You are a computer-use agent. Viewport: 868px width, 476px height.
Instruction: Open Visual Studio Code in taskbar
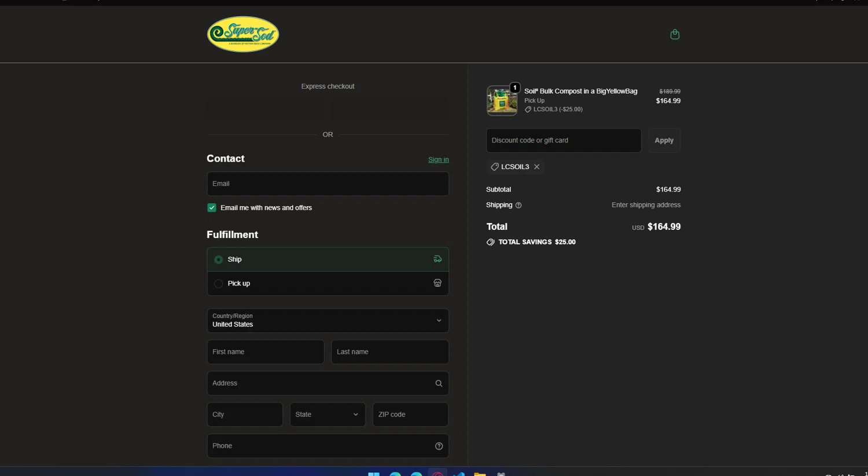point(459,474)
